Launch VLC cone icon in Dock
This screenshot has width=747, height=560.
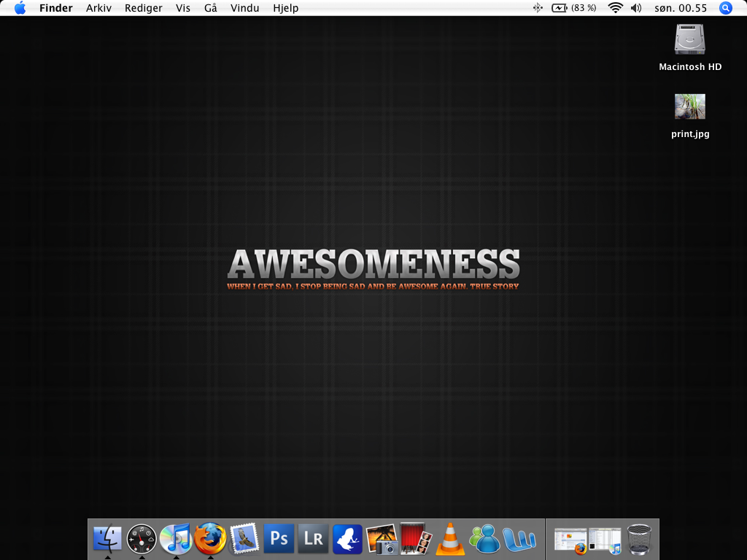450,539
